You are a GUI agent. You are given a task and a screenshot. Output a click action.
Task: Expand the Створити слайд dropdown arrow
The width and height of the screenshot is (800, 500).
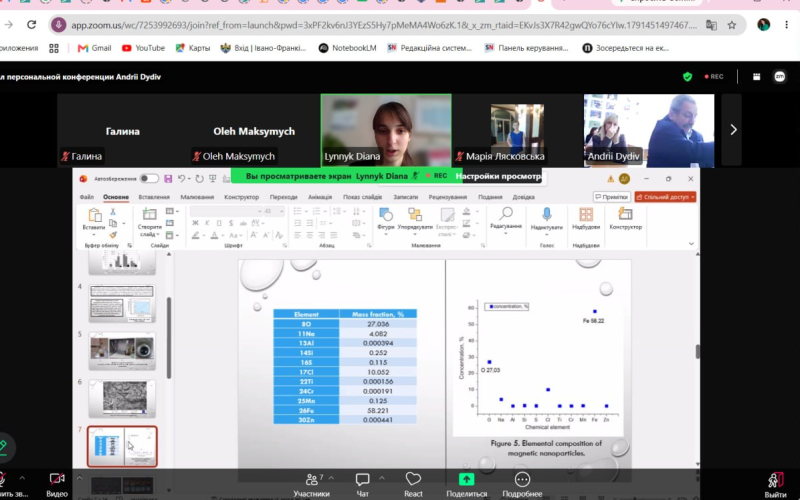(158, 235)
